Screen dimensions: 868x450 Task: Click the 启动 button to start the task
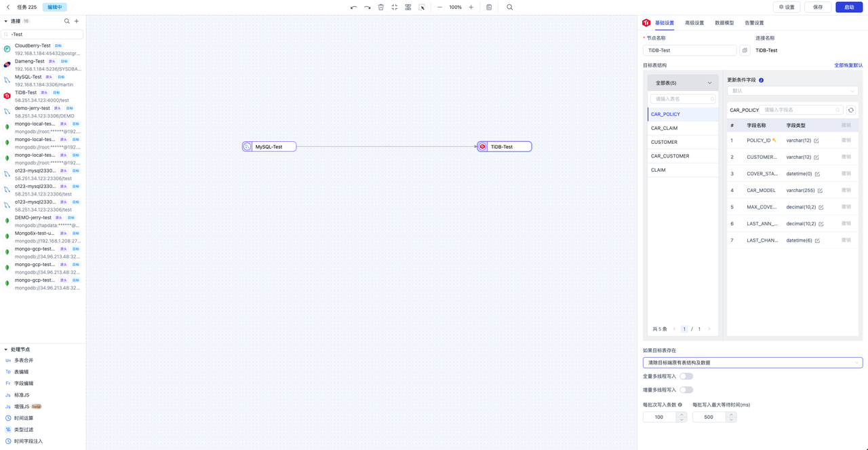[x=849, y=7]
